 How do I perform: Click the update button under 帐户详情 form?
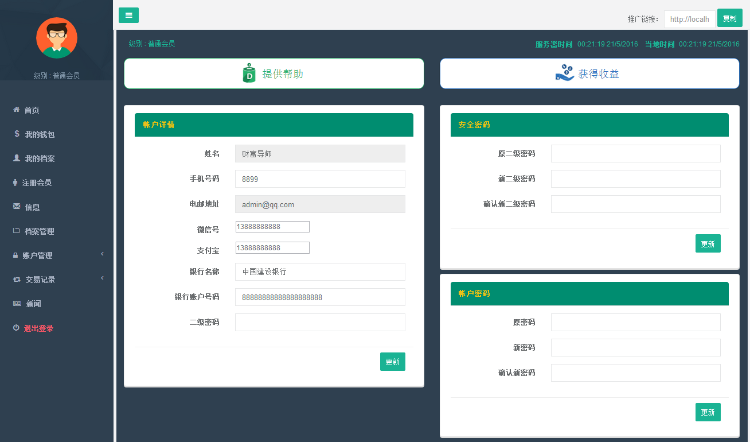(392, 361)
